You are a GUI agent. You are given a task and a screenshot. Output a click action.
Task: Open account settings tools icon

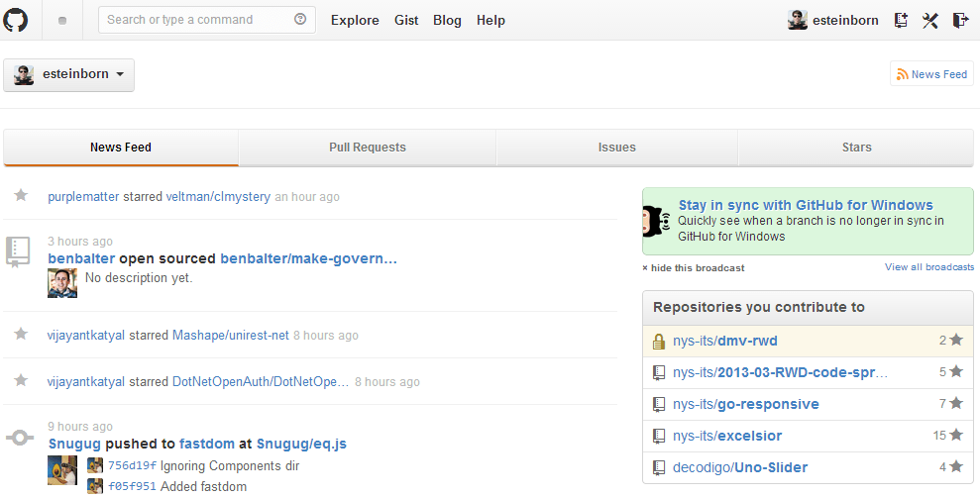point(929,20)
